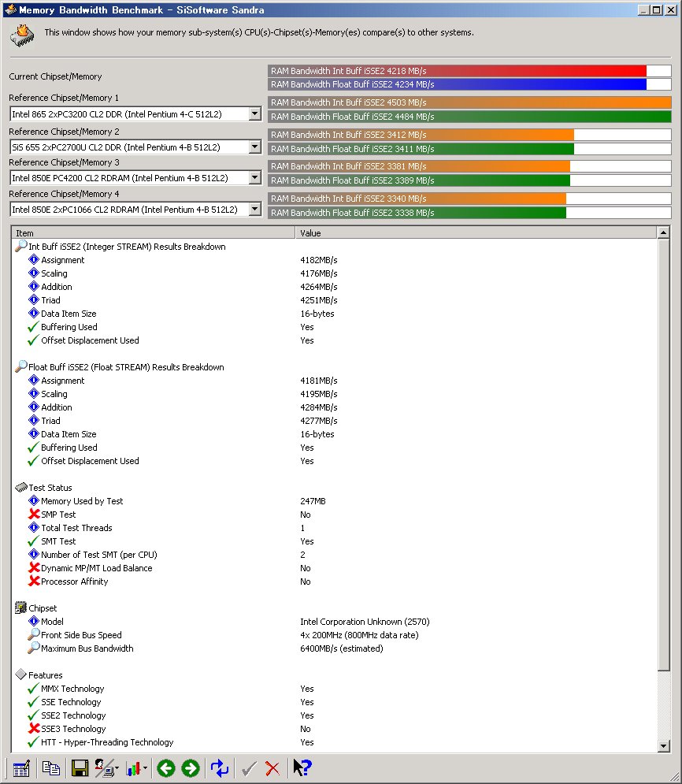This screenshot has height=784, width=682.
Task: Click the Item column header
Action: (x=154, y=233)
